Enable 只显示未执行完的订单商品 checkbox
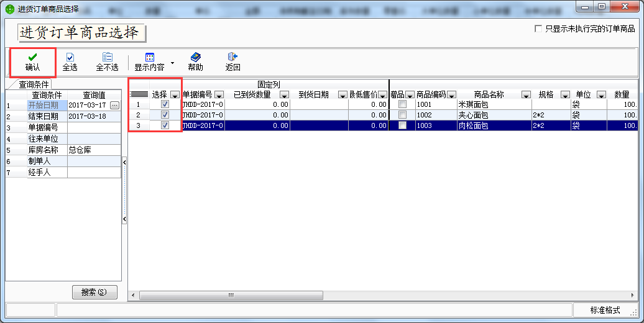Screen dimensions: 644x323 (538, 29)
